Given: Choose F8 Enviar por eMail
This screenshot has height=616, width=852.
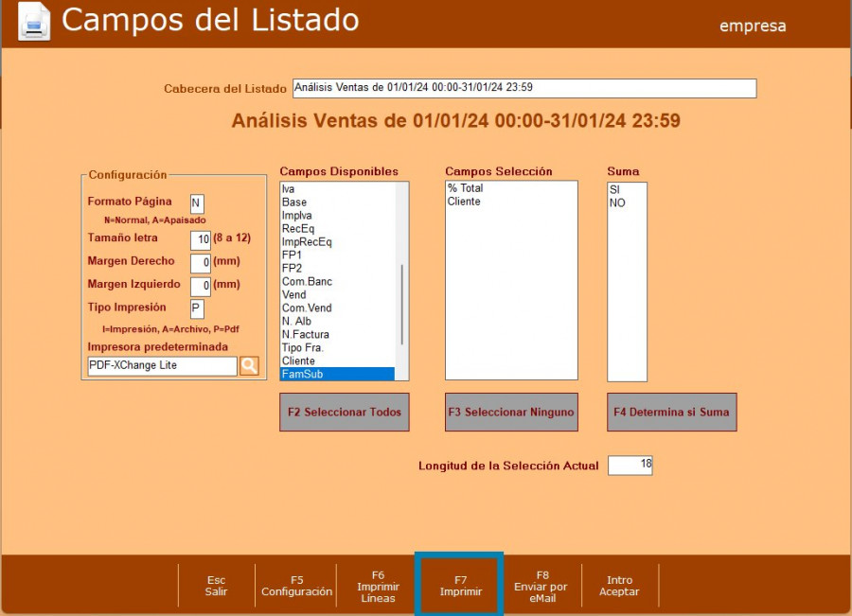Looking at the screenshot, I should (x=542, y=586).
